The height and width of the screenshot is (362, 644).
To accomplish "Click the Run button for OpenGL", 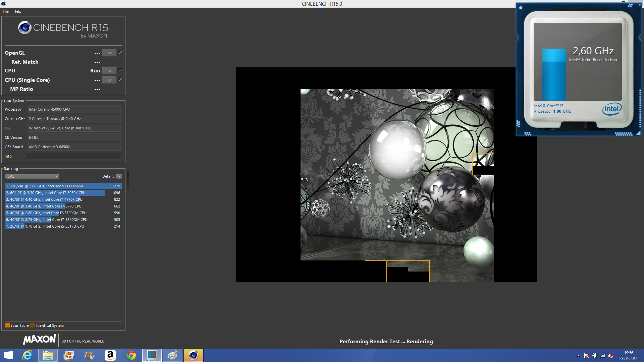I will click(109, 53).
